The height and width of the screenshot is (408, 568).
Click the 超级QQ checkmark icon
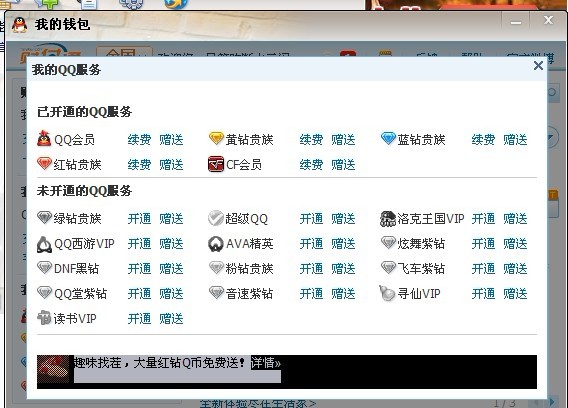216,218
